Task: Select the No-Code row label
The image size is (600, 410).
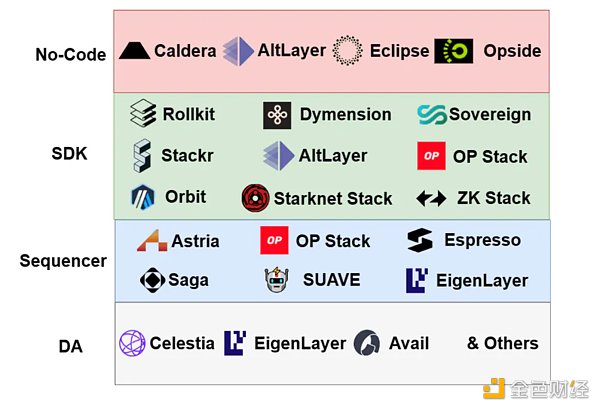Action: [71, 55]
